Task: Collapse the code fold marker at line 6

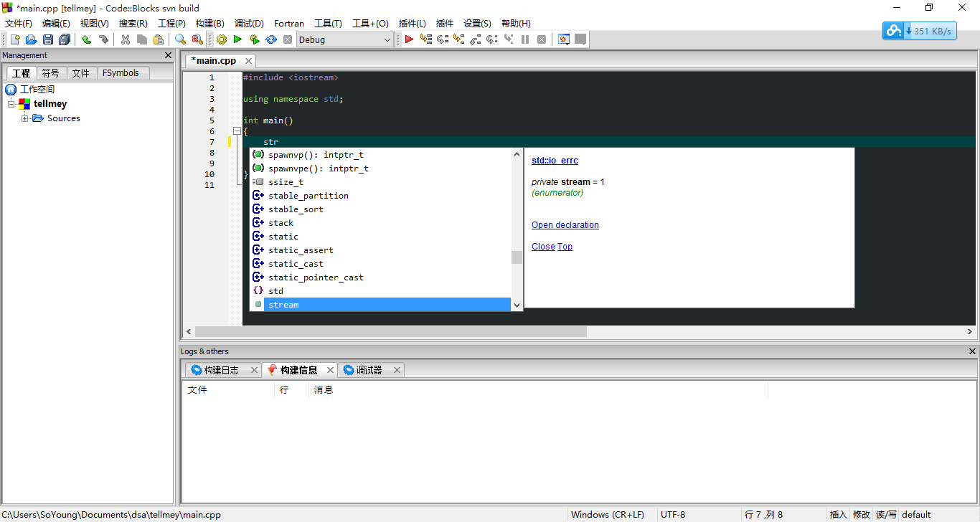Action: pyautogui.click(x=236, y=131)
